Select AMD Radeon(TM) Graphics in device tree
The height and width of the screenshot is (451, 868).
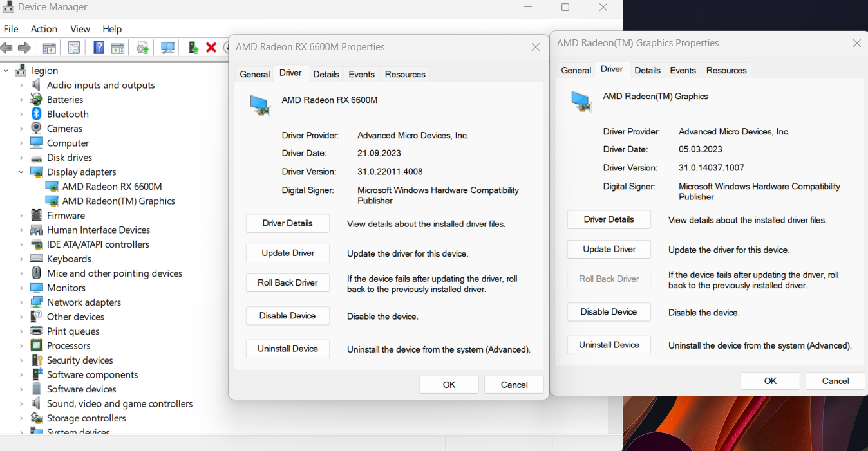pos(118,201)
